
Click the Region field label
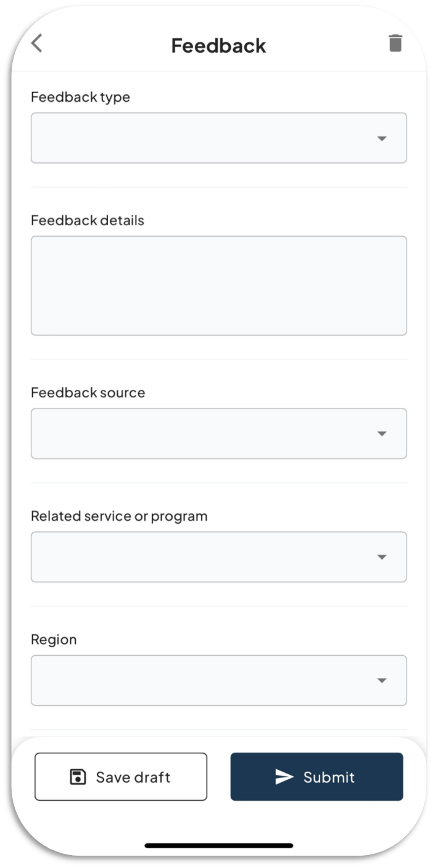[54, 640]
